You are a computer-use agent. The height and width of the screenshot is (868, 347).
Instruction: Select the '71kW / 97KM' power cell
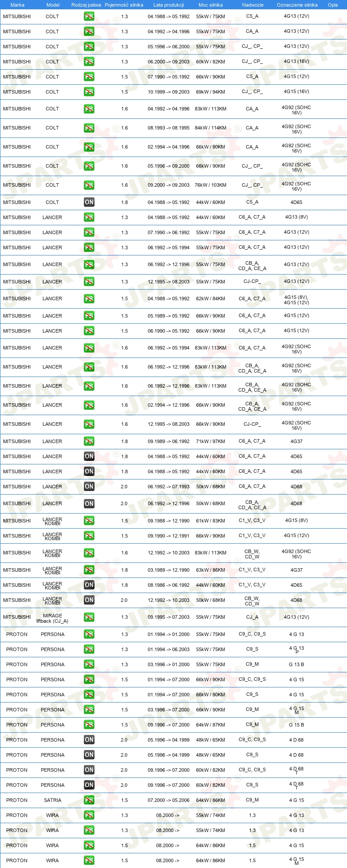tap(210, 441)
